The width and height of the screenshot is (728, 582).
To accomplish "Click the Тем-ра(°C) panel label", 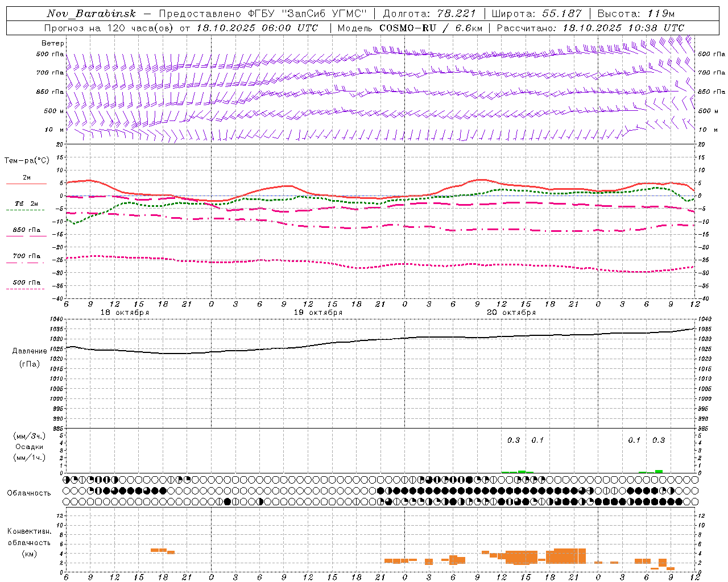I will 27,161.
